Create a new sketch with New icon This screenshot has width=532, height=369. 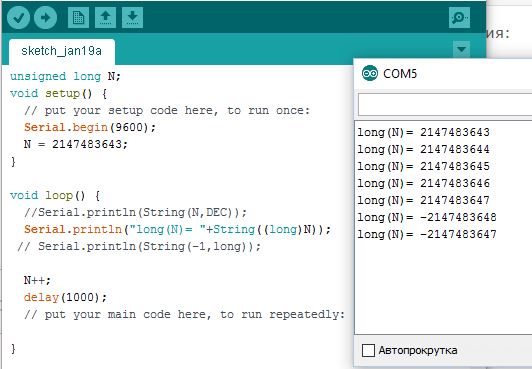tap(78, 17)
